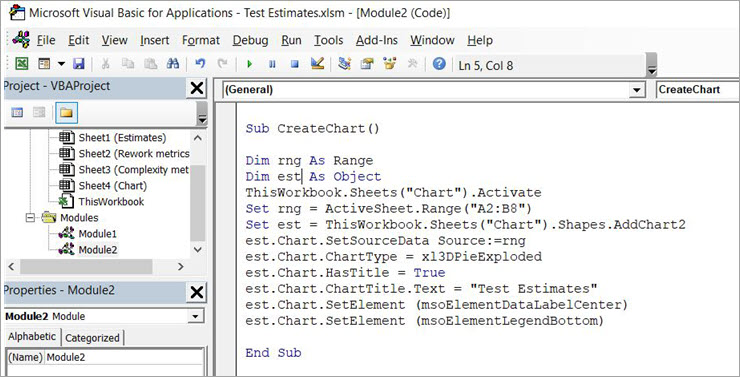Image resolution: width=740 pixels, height=377 pixels.
Task: Click the VBA application icon beside File
Action: 21,40
